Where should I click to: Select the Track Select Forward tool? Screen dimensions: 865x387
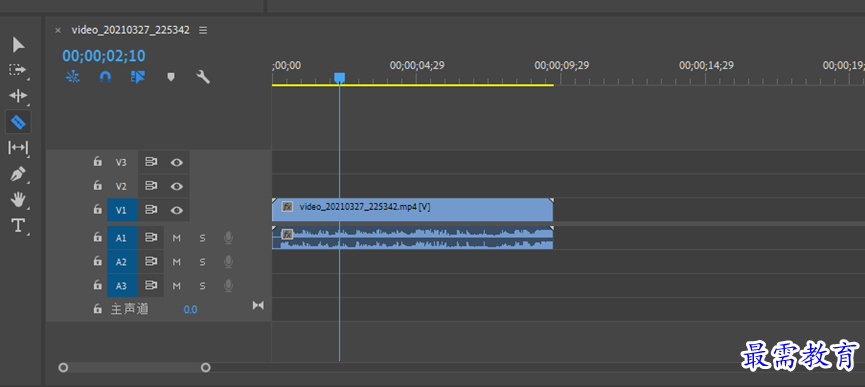tap(18, 70)
